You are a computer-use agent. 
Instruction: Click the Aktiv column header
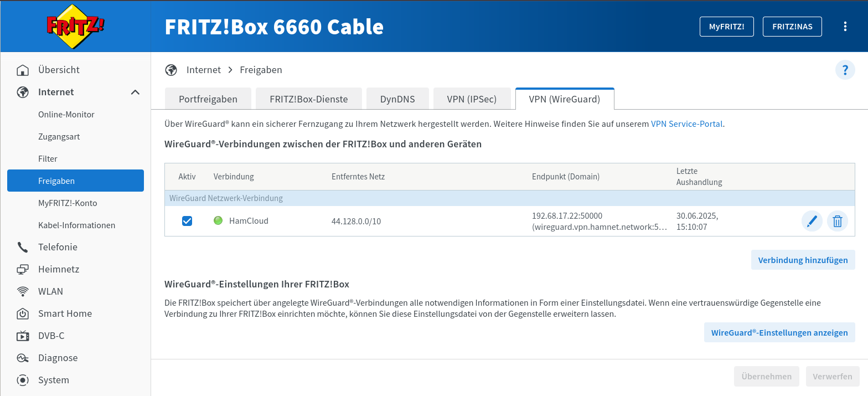[187, 177]
